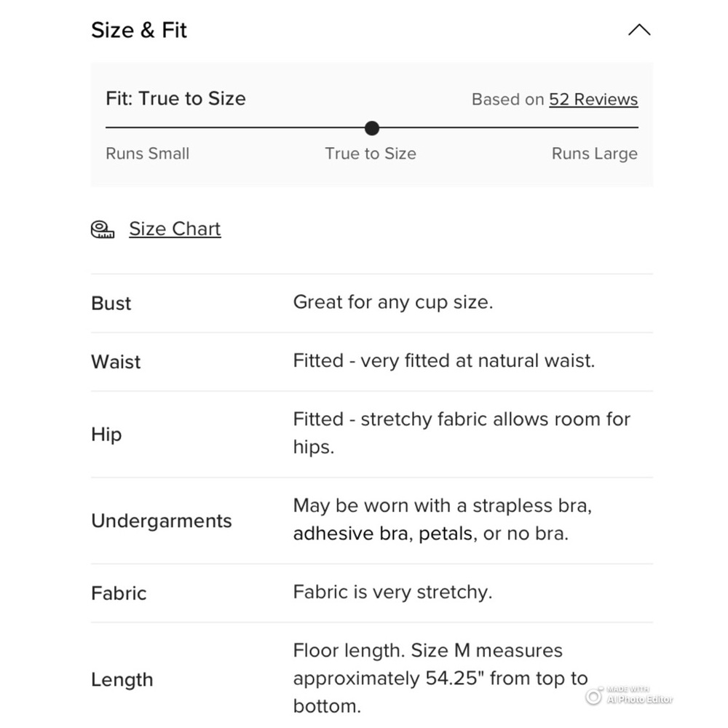The image size is (728, 728).
Task: Click the Fabric row label
Action: pos(119,593)
